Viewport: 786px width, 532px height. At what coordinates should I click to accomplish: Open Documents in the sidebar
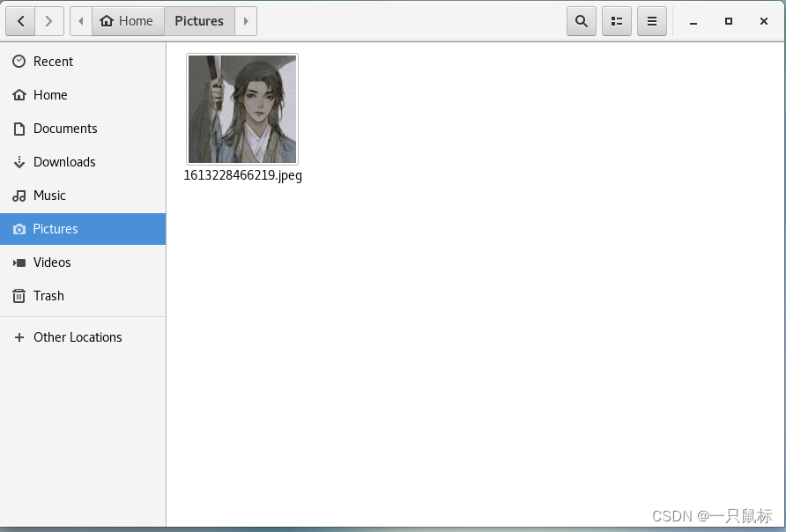(83, 129)
